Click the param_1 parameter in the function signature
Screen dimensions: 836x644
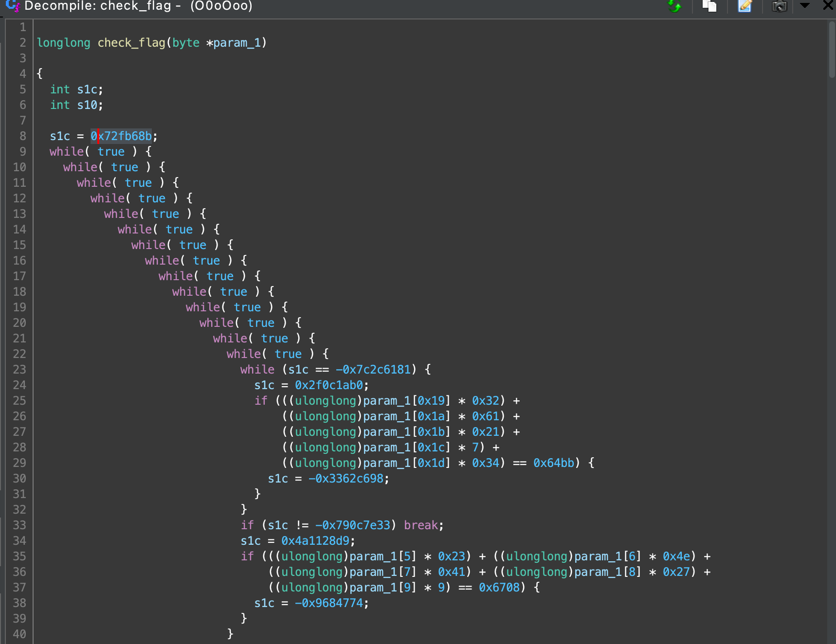tap(237, 43)
